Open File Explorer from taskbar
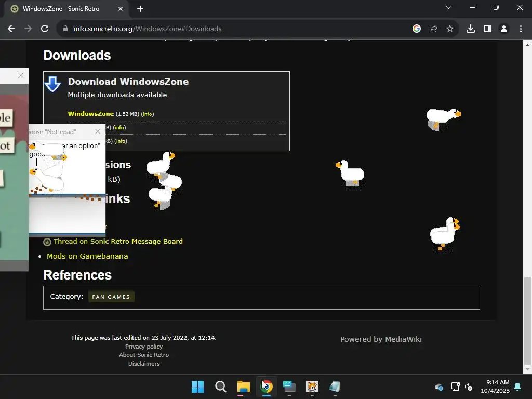The height and width of the screenshot is (399, 532). (x=243, y=387)
